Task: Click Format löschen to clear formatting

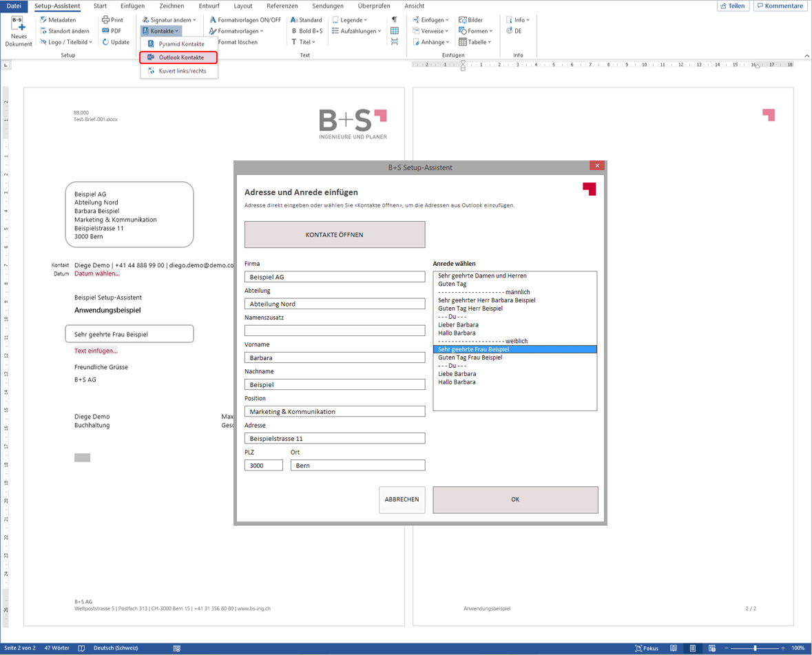Action: 237,42
